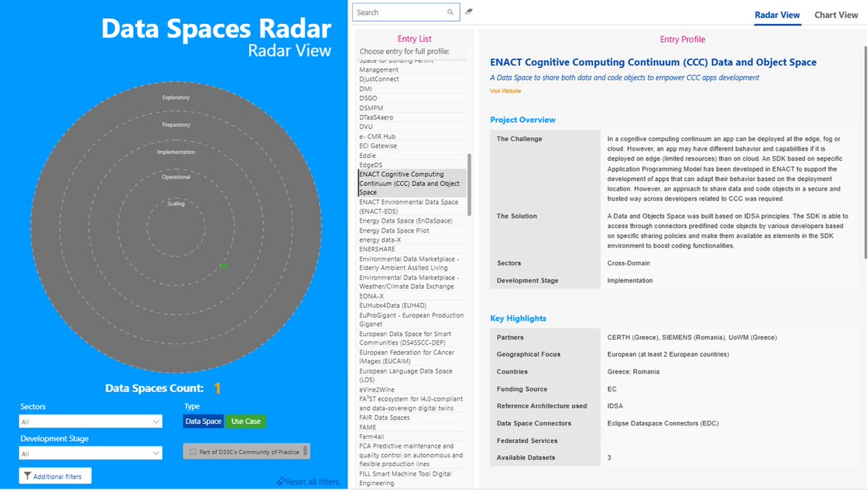Click the Implementation ring label on radar
Image resolution: width=868 pixels, height=490 pixels.
click(176, 152)
